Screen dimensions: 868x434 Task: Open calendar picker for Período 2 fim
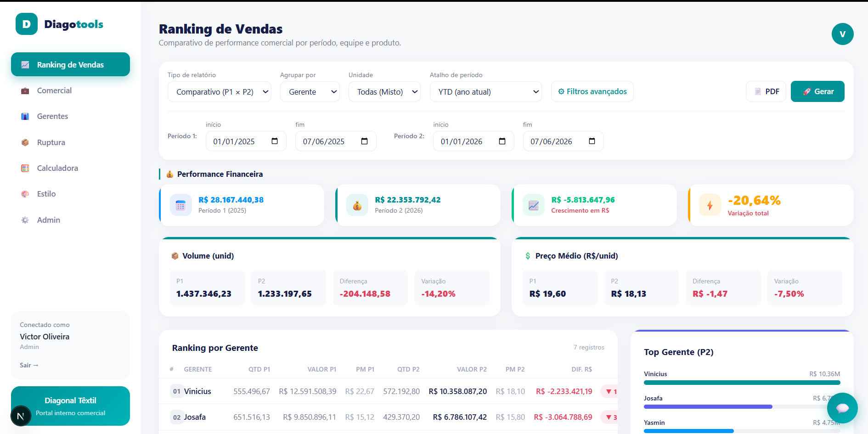coord(592,141)
